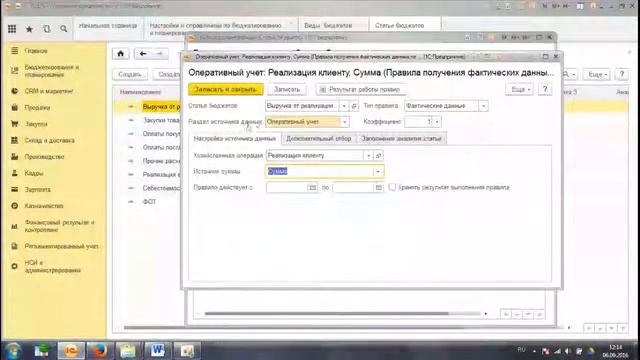Click horizontal scrollbar in middle window
The width and height of the screenshot is (640, 360).
327,313
